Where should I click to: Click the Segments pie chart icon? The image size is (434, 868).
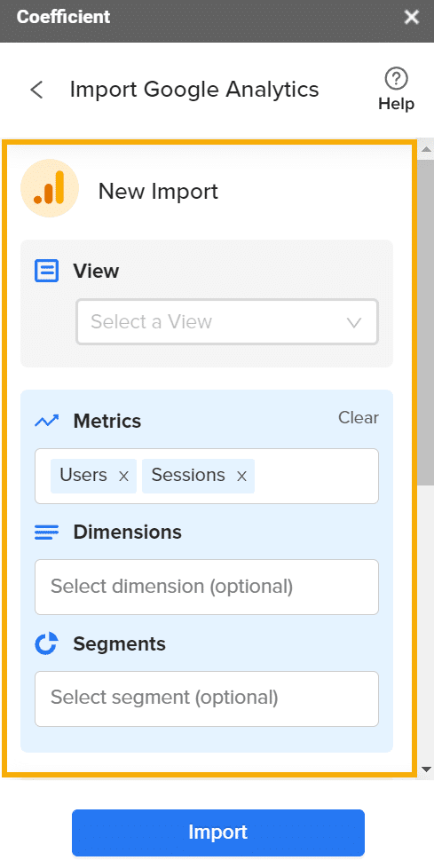[46, 643]
